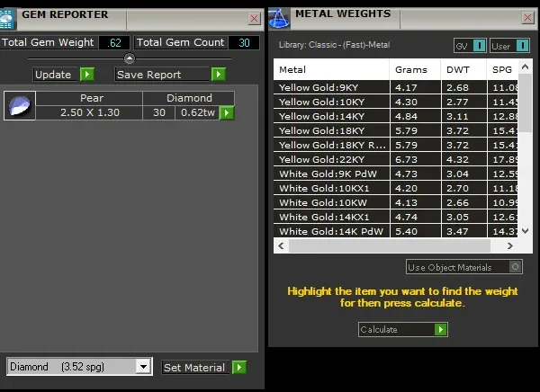
Task: Select the White Gold:14KX1 row
Action: (x=396, y=218)
